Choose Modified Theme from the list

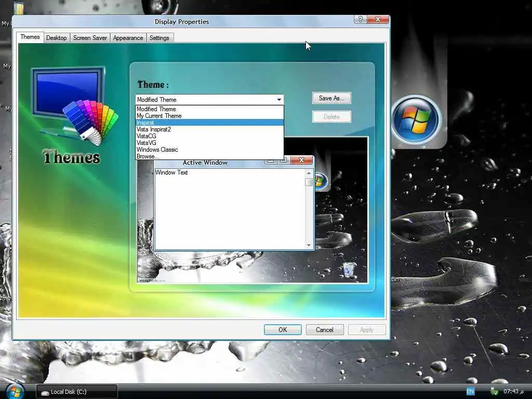tap(209, 109)
